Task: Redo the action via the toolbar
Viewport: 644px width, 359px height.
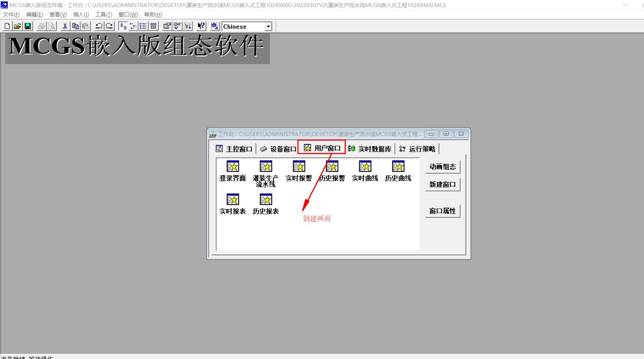Action: 109,26
